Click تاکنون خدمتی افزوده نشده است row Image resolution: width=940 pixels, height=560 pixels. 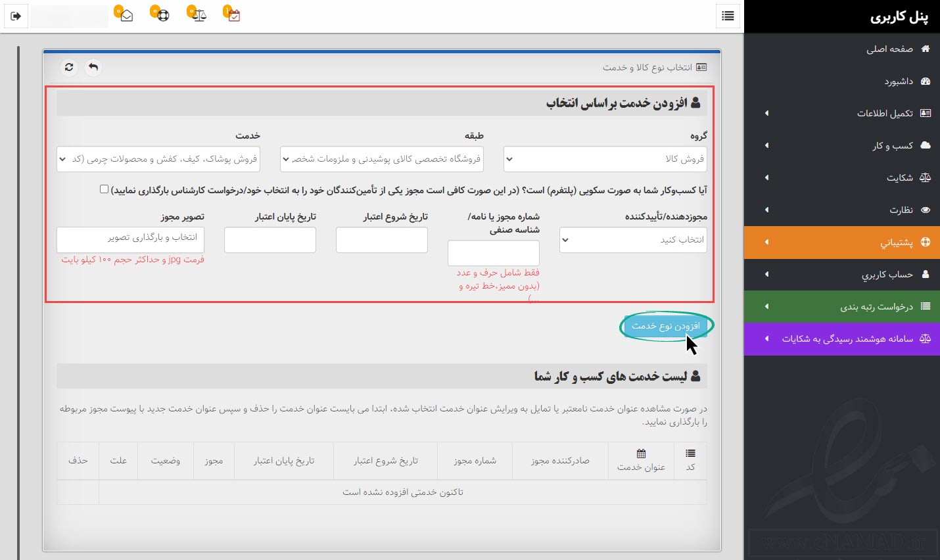point(402,492)
